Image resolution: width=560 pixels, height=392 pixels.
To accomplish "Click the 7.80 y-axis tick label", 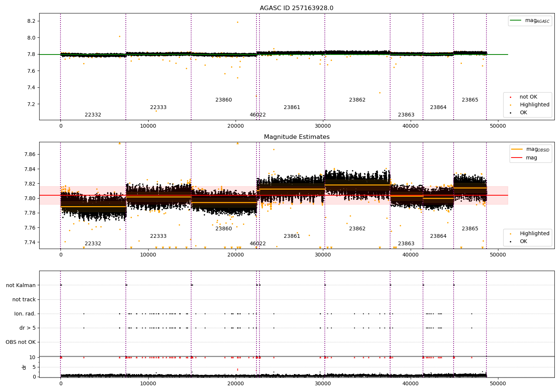I will [30, 198].
